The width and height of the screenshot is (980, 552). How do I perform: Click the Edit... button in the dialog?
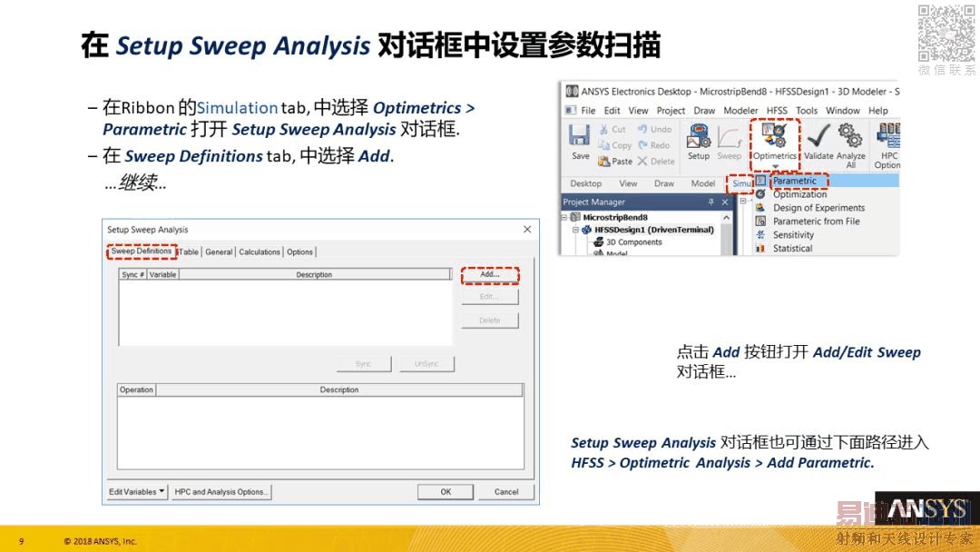click(490, 297)
